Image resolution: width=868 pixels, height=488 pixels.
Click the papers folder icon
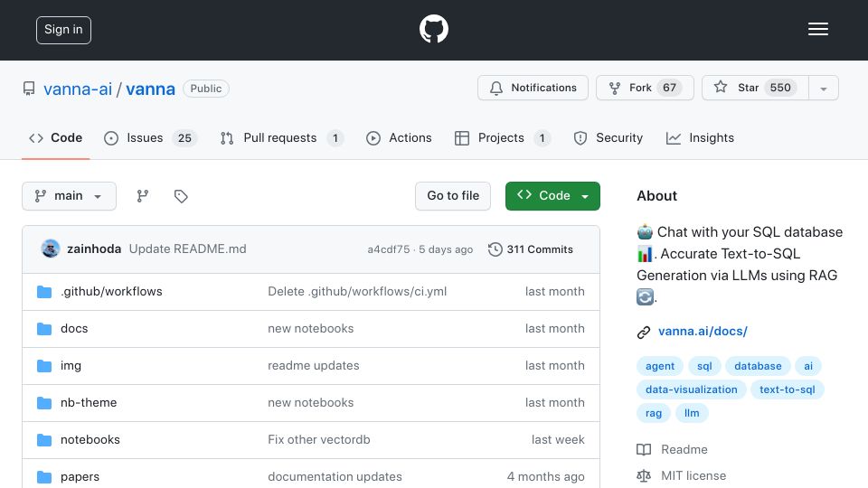[44, 477]
